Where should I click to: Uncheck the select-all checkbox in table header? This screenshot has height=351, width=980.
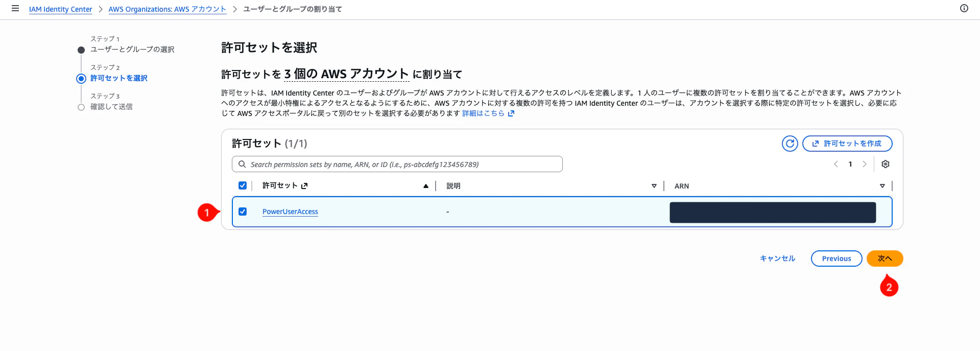pyautogui.click(x=243, y=185)
